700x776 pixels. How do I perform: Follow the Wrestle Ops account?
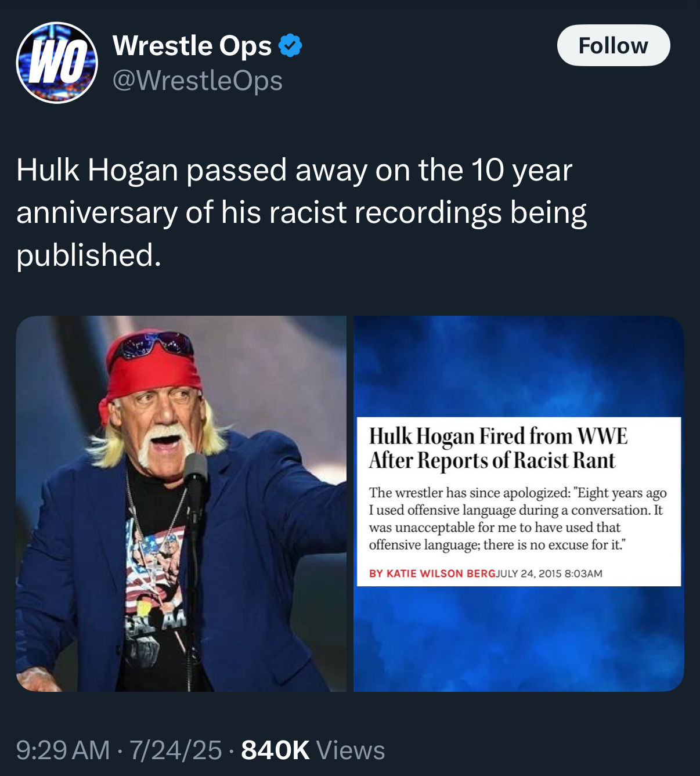coord(614,45)
